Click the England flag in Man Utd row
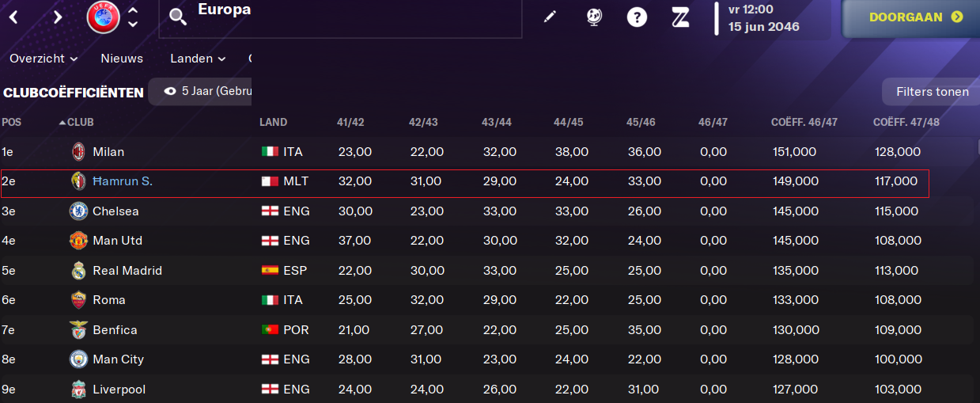Image resolution: width=980 pixels, height=403 pixels. pos(270,240)
